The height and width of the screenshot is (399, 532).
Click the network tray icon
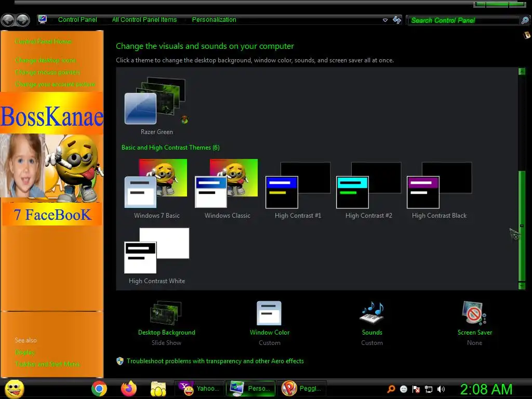click(429, 389)
